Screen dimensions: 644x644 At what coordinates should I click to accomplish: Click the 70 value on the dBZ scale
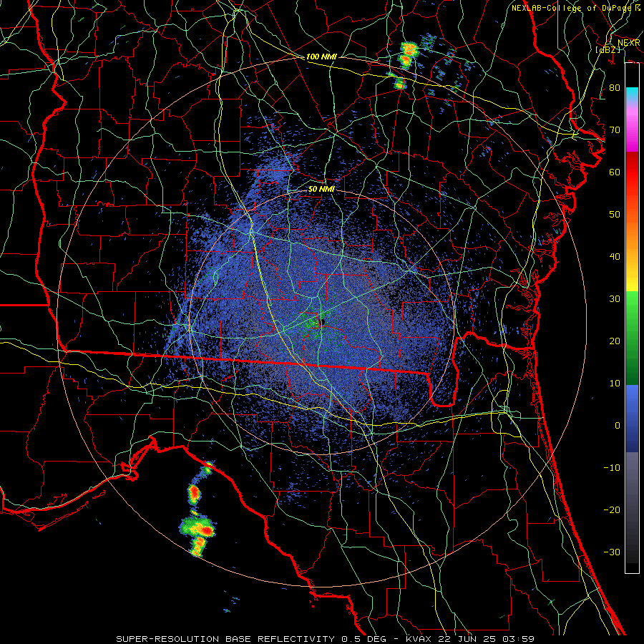615,130
